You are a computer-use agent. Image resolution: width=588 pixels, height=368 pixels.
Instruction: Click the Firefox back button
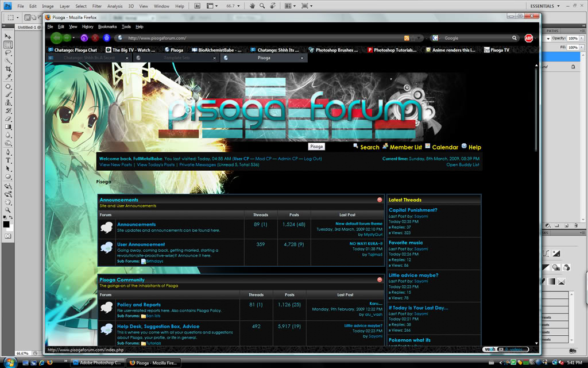pyautogui.click(x=56, y=38)
